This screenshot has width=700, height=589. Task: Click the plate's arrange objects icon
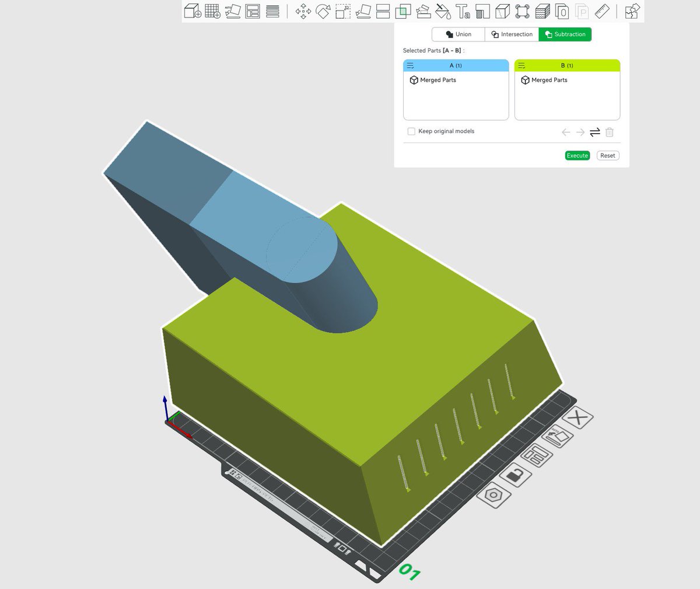[x=537, y=456]
